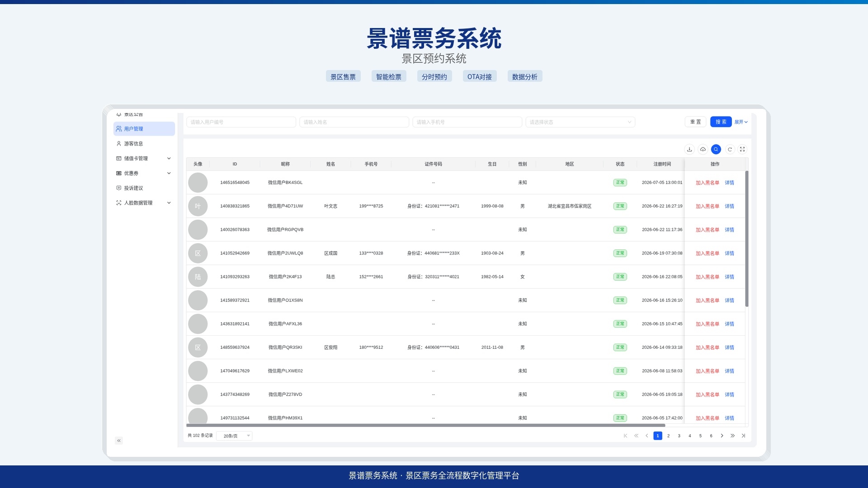Focus the 请输入手机号 input field
Viewport: 868px width, 488px height.
click(467, 122)
